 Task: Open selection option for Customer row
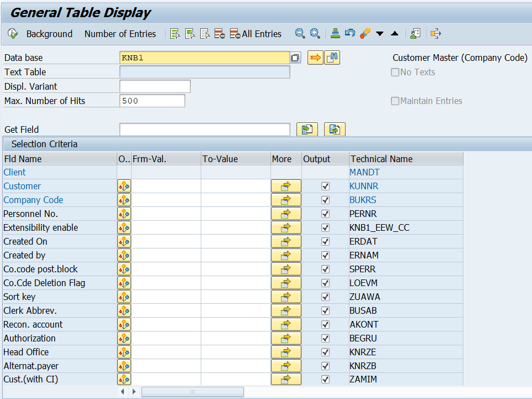click(x=124, y=186)
